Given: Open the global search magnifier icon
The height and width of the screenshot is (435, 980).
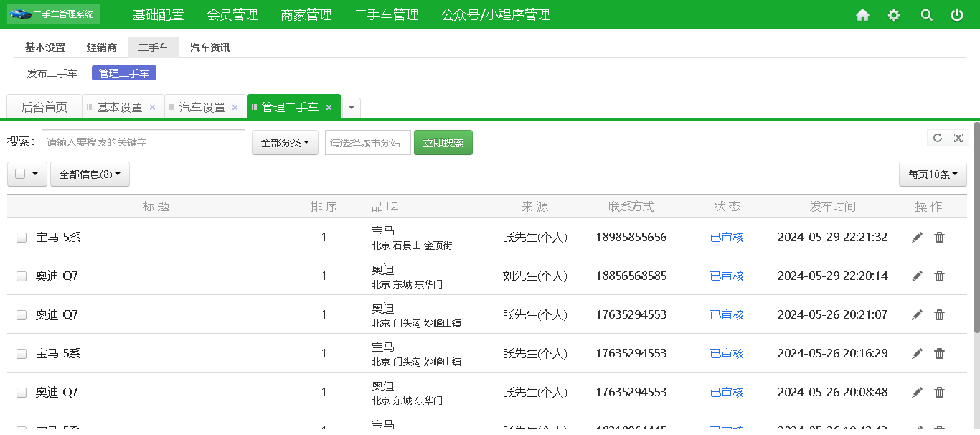Looking at the screenshot, I should click(x=926, y=14).
